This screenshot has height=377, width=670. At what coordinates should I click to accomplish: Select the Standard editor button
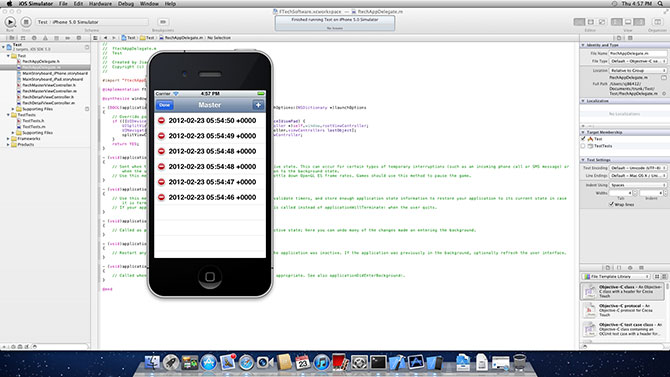(x=579, y=22)
